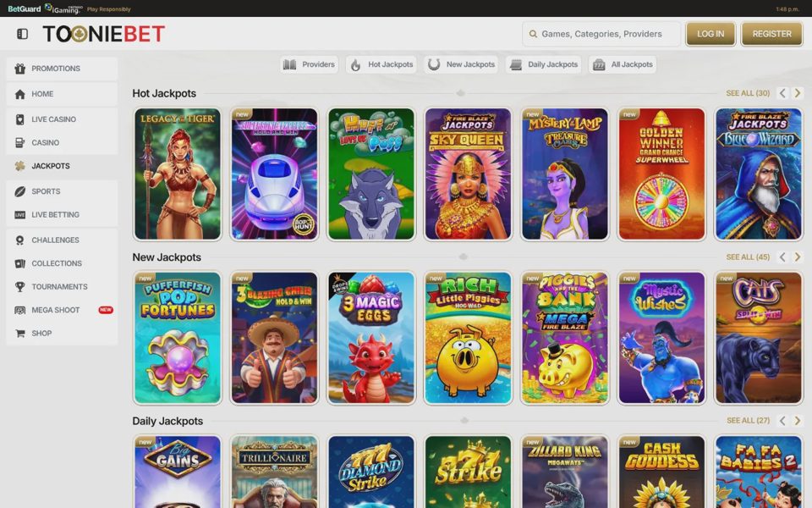
Task: Open the Mystic Wishes game
Action: pos(661,338)
